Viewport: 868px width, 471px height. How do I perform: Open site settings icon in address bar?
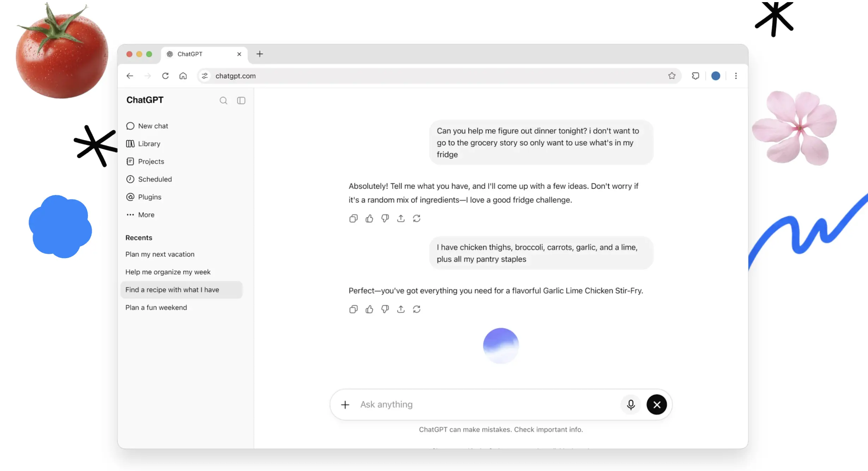click(205, 76)
